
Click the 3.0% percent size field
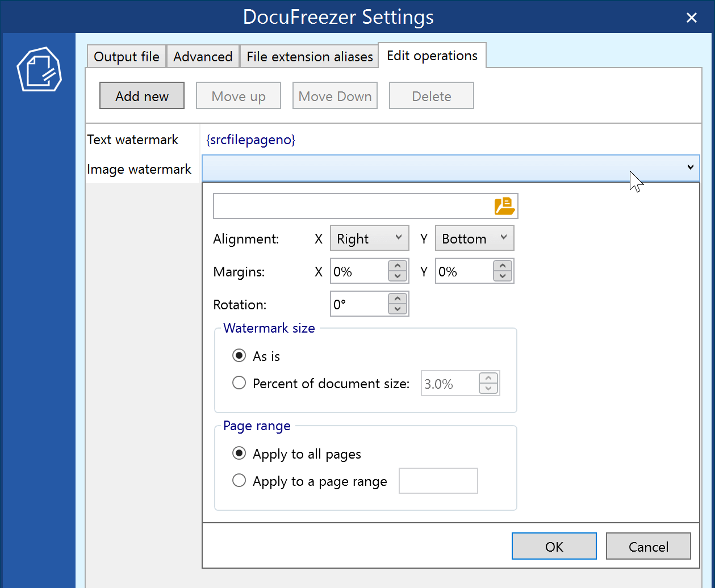(x=450, y=384)
